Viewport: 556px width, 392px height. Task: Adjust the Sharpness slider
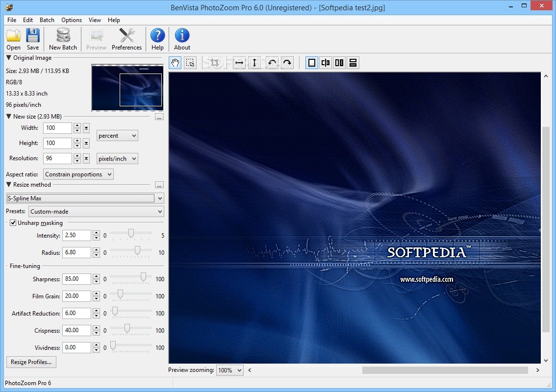pyautogui.click(x=143, y=277)
